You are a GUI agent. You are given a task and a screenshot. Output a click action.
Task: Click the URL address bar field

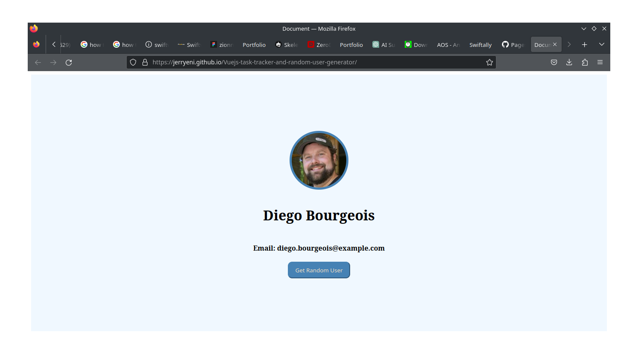point(316,63)
